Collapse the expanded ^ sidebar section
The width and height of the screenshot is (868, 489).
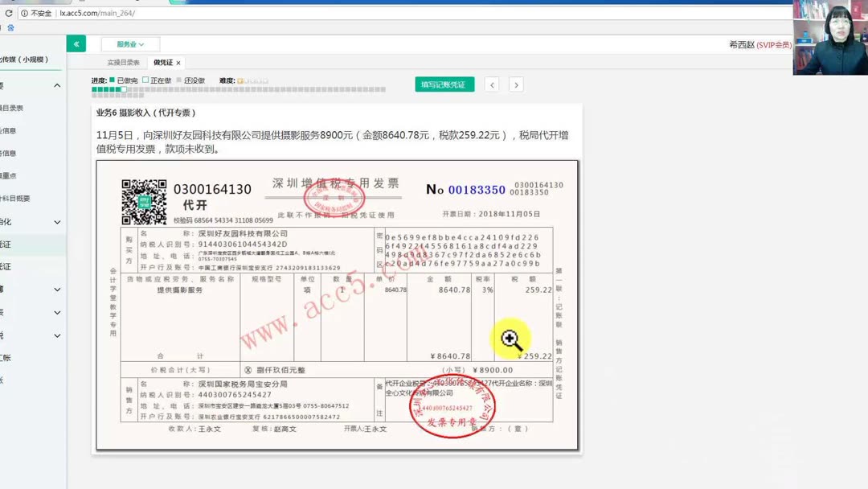click(x=57, y=84)
